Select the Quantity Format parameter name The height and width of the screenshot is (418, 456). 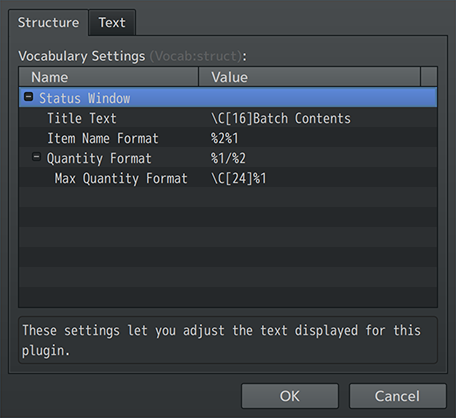click(x=99, y=158)
